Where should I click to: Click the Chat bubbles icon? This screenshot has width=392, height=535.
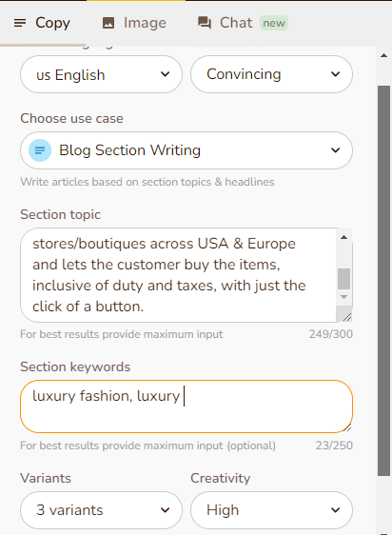[205, 23]
